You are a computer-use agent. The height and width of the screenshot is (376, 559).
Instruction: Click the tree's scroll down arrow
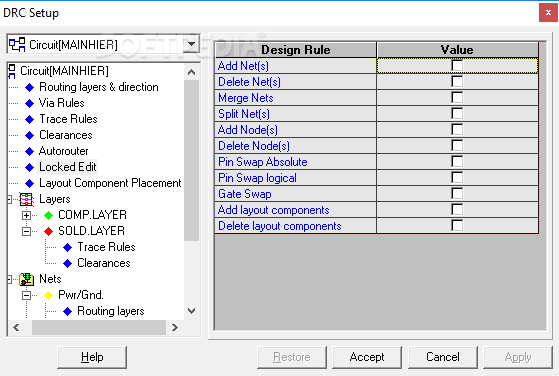click(191, 311)
